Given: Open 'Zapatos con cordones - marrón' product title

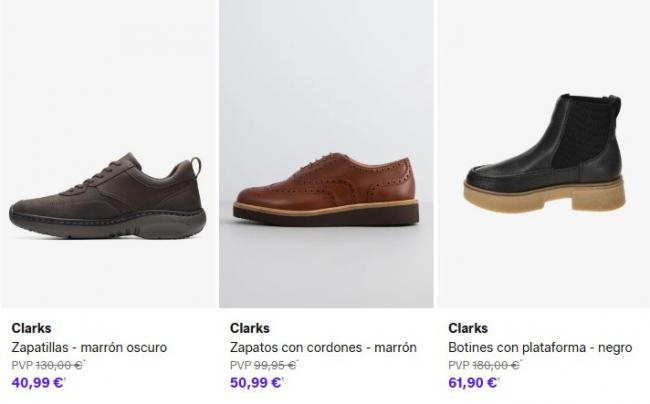Looking at the screenshot, I should tap(322, 347).
